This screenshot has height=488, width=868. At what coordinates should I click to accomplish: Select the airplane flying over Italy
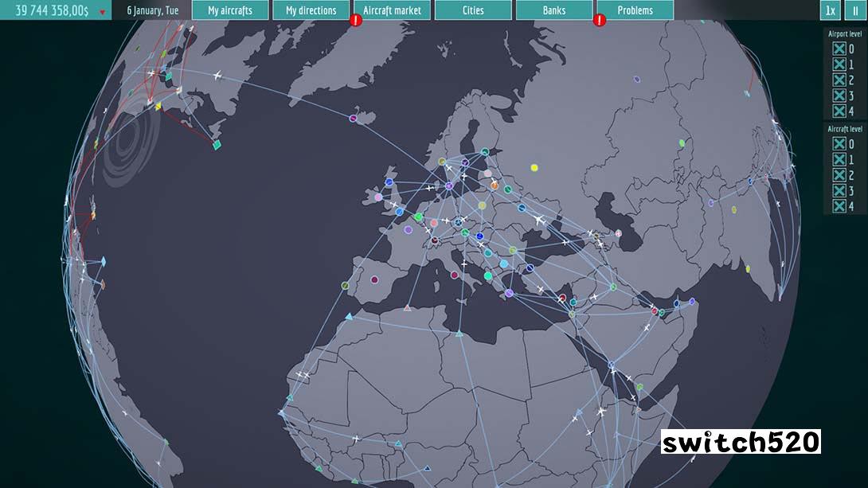464,264
